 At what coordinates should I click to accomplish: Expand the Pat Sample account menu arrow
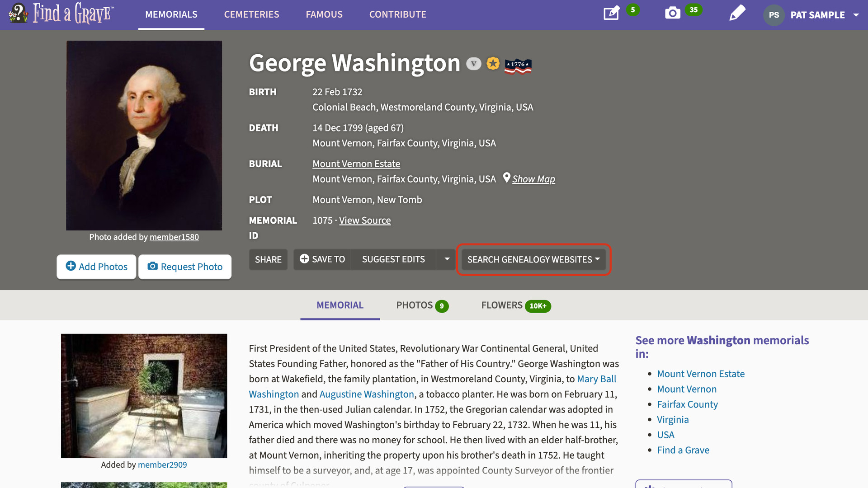(856, 15)
